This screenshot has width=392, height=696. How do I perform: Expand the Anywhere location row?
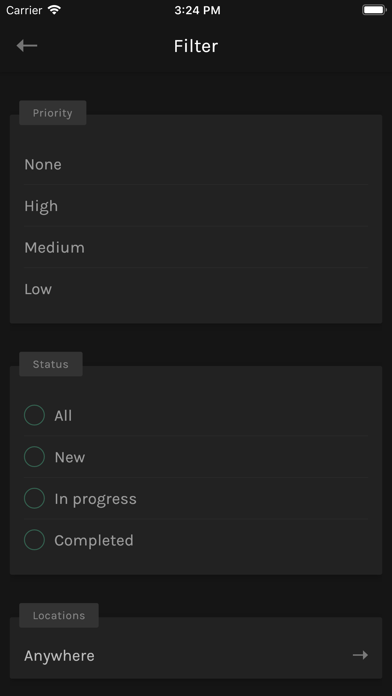coord(196,655)
